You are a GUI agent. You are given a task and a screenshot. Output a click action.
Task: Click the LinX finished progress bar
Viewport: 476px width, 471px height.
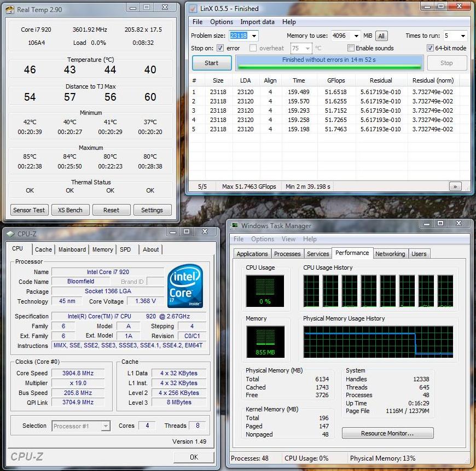(x=329, y=63)
